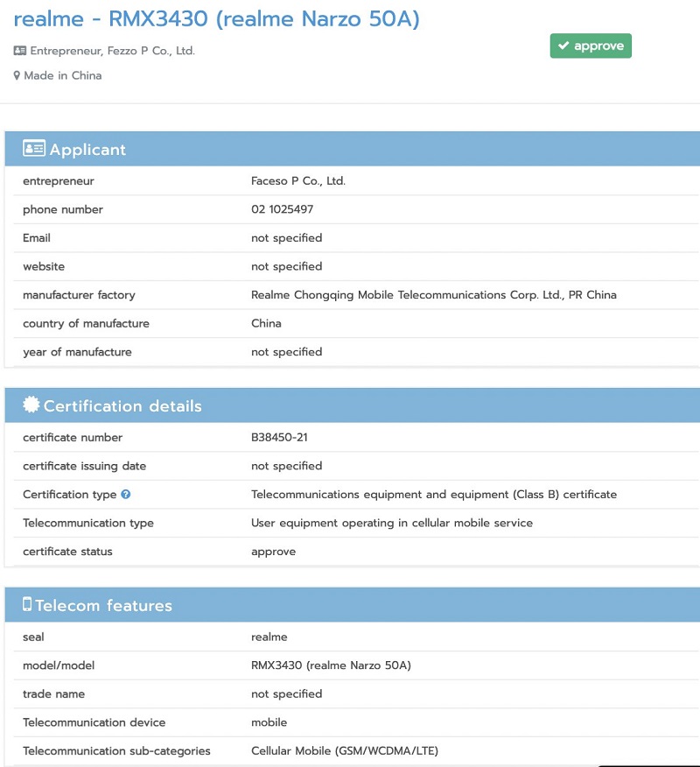Click the 'entrepreneur' row label

click(58, 181)
